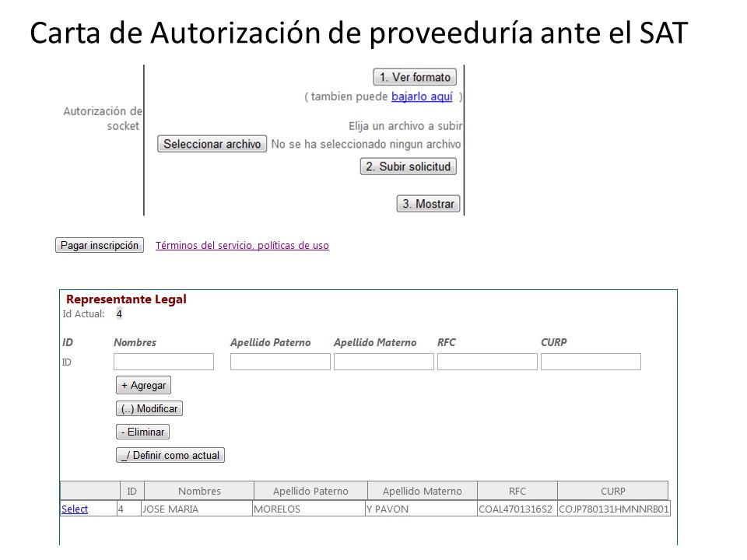Click the 'Apellido Materno' table column header

point(422,491)
